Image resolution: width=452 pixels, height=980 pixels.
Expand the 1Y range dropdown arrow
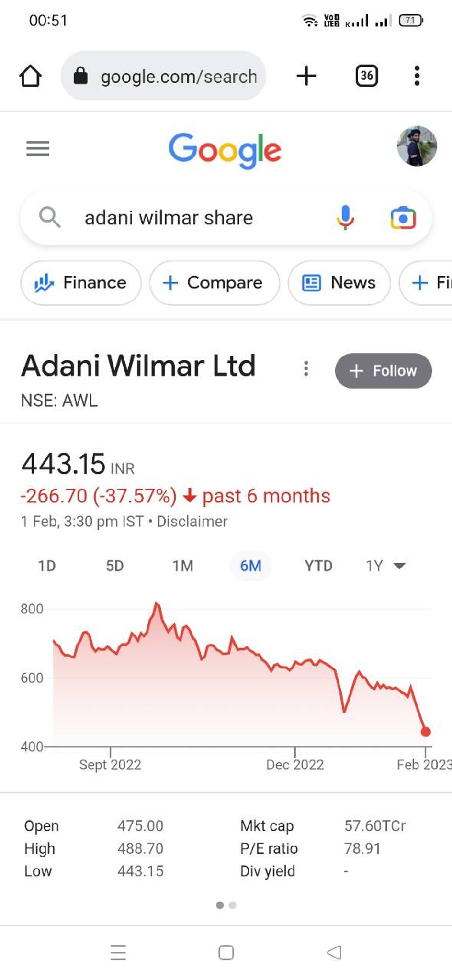tap(399, 566)
